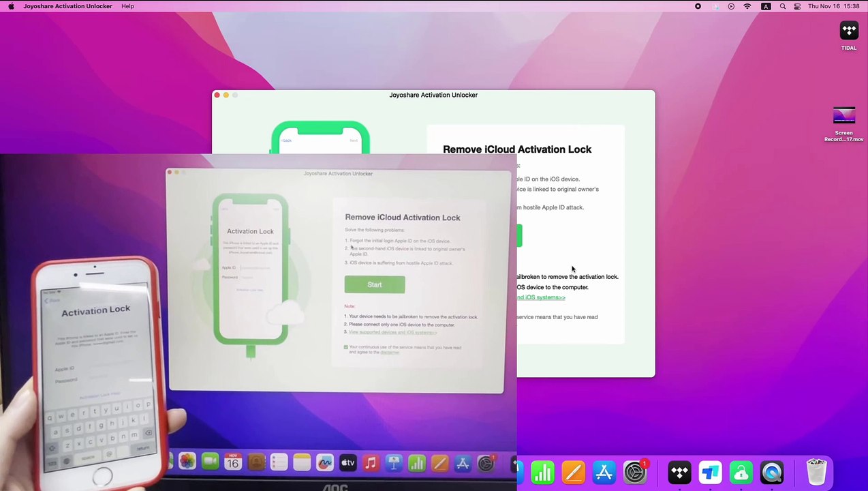Open the App Store from the Dock
This screenshot has height=491, width=868.
(x=604, y=472)
